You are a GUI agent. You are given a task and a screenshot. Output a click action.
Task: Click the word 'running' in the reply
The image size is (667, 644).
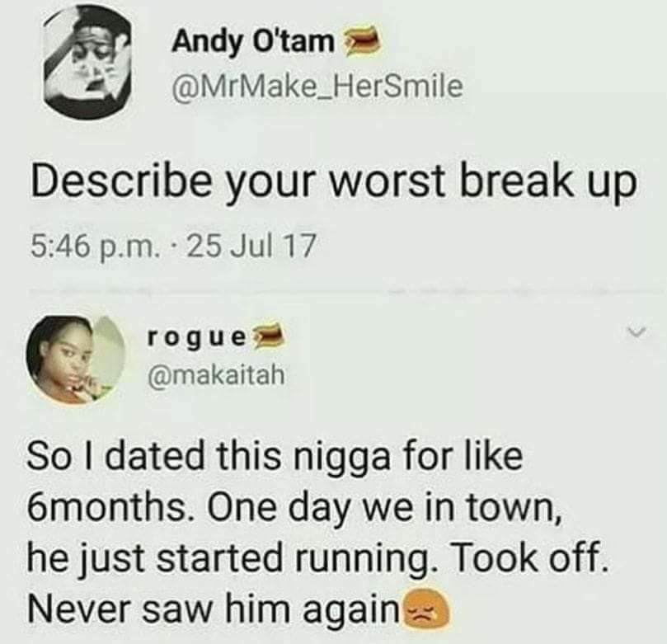pos(355,561)
